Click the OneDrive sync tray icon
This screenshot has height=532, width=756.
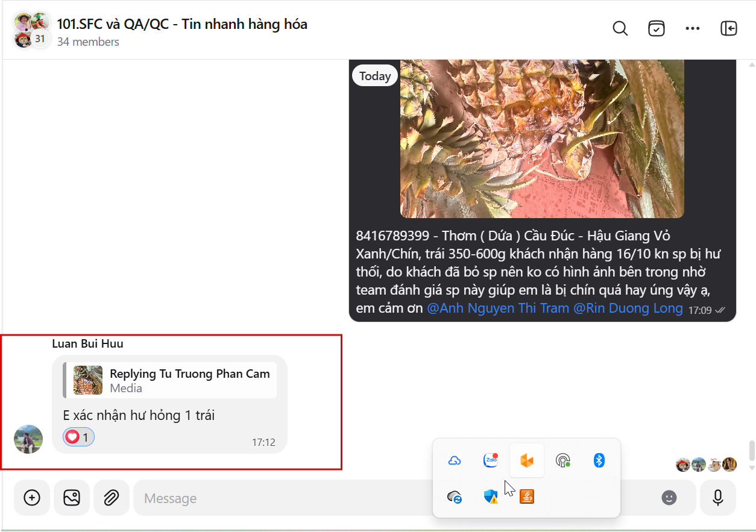[455, 497]
